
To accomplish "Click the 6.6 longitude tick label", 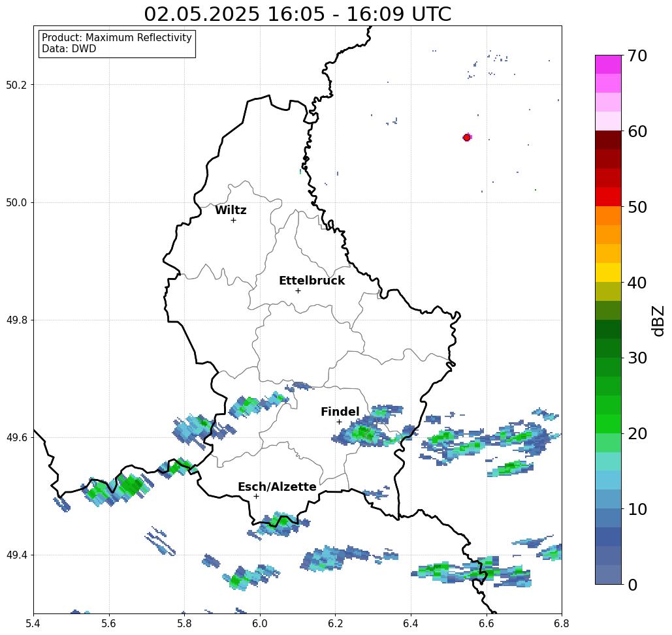I will coord(486,623).
